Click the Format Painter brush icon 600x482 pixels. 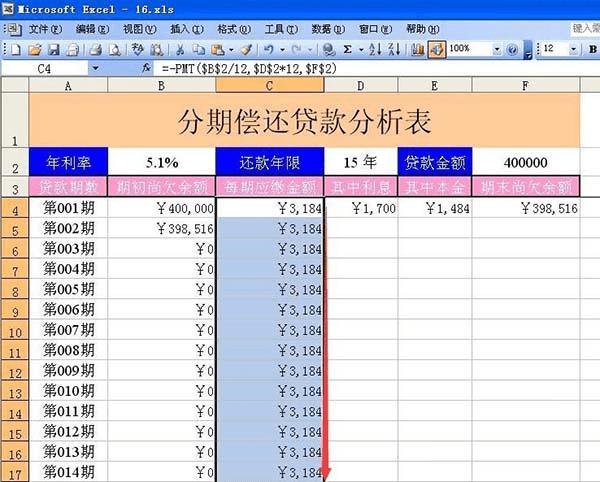click(x=246, y=49)
